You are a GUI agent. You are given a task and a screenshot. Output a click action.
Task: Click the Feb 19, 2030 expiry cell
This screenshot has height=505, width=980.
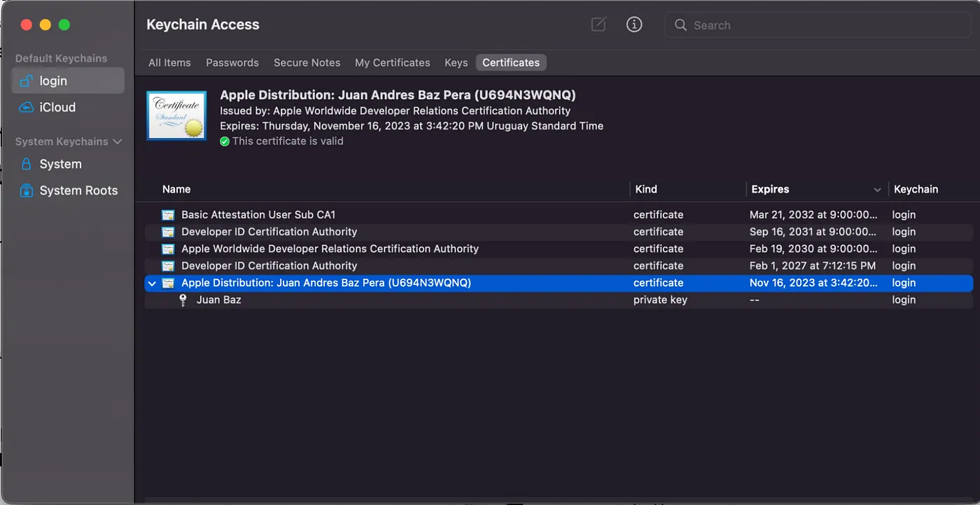point(813,249)
